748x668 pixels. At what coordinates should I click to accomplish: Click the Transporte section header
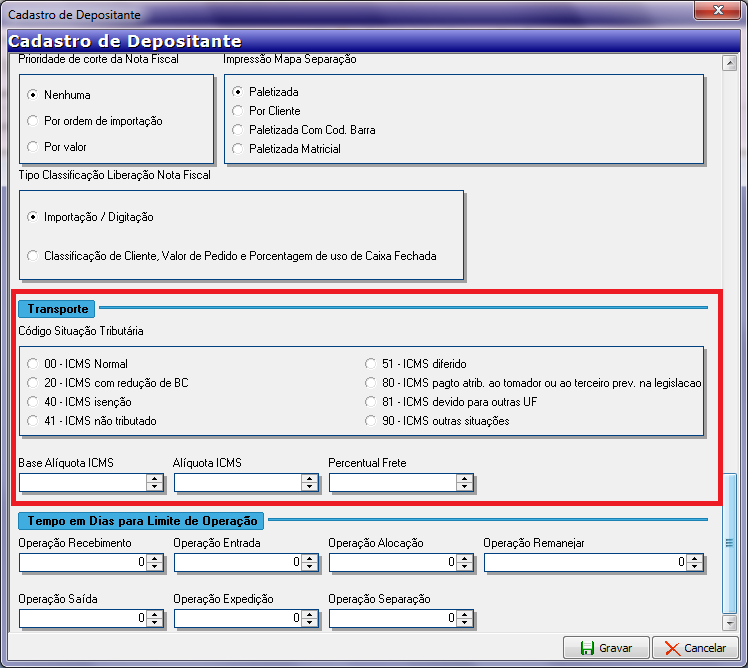[57, 309]
